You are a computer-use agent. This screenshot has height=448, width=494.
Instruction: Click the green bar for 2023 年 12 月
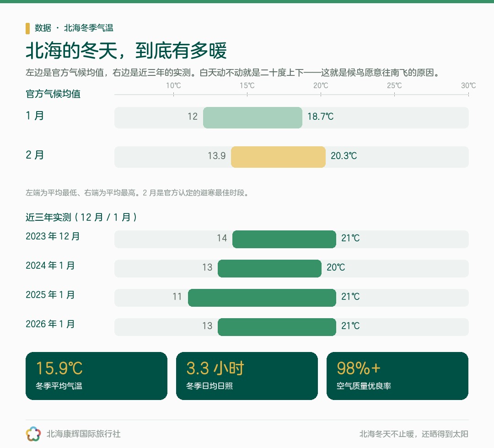(x=284, y=239)
